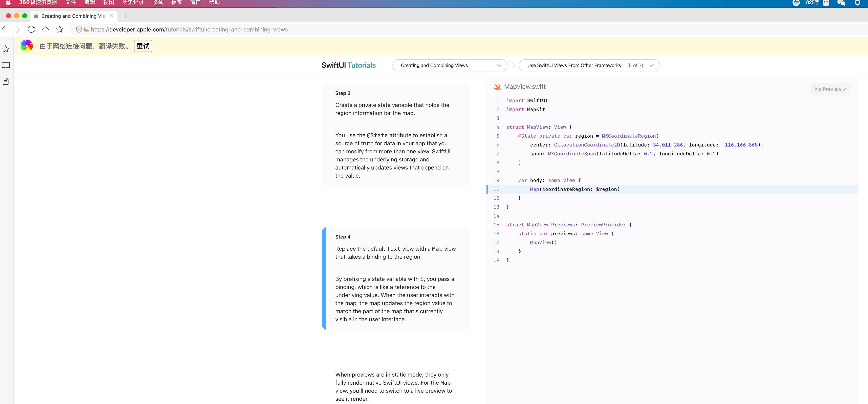Open the 文件 menu
This screenshot has height=404, width=868.
[71, 3]
